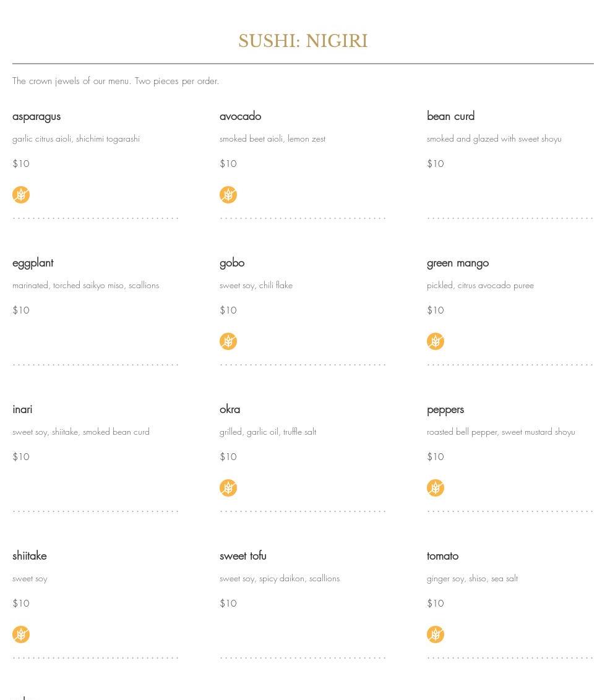The width and height of the screenshot is (597, 700).
Task: Click the gluten-free icon under shiitake
Action: pyautogui.click(x=21, y=634)
